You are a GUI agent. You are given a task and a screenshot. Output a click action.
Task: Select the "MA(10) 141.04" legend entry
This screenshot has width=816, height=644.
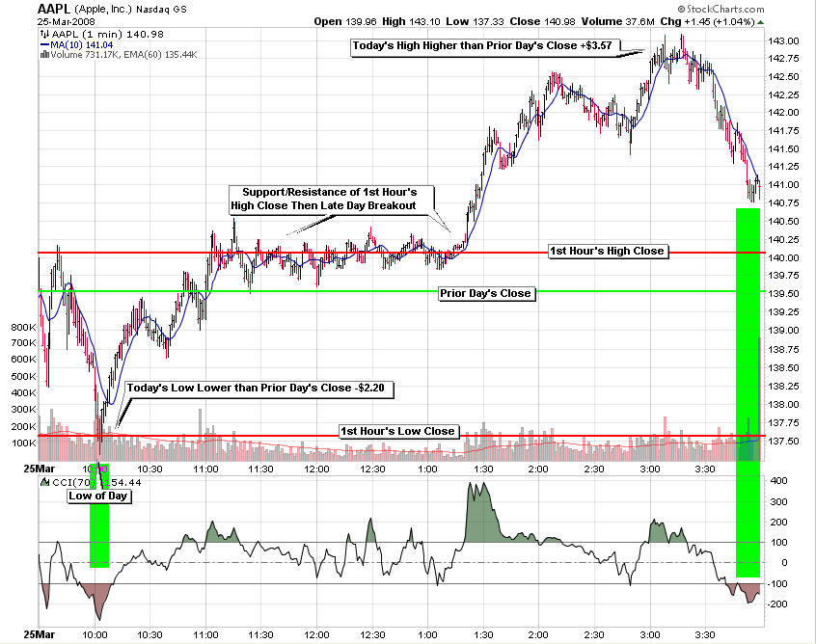pos(82,45)
